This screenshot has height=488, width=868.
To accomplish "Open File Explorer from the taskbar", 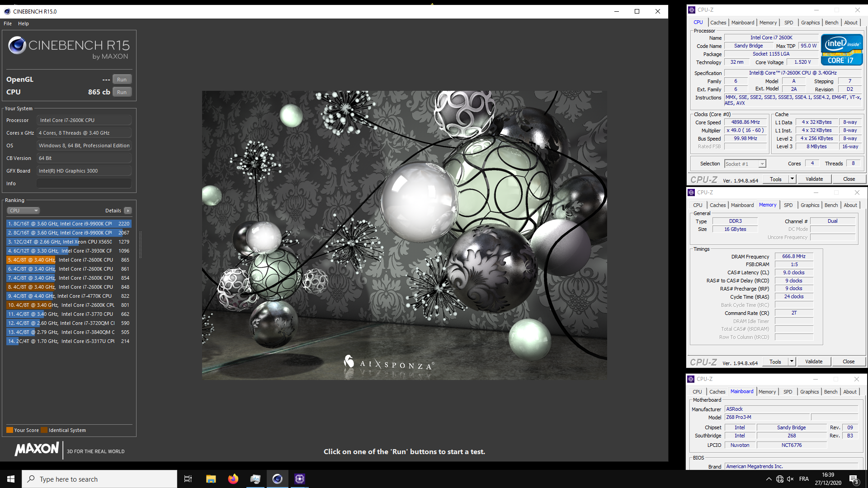I will [x=211, y=479].
